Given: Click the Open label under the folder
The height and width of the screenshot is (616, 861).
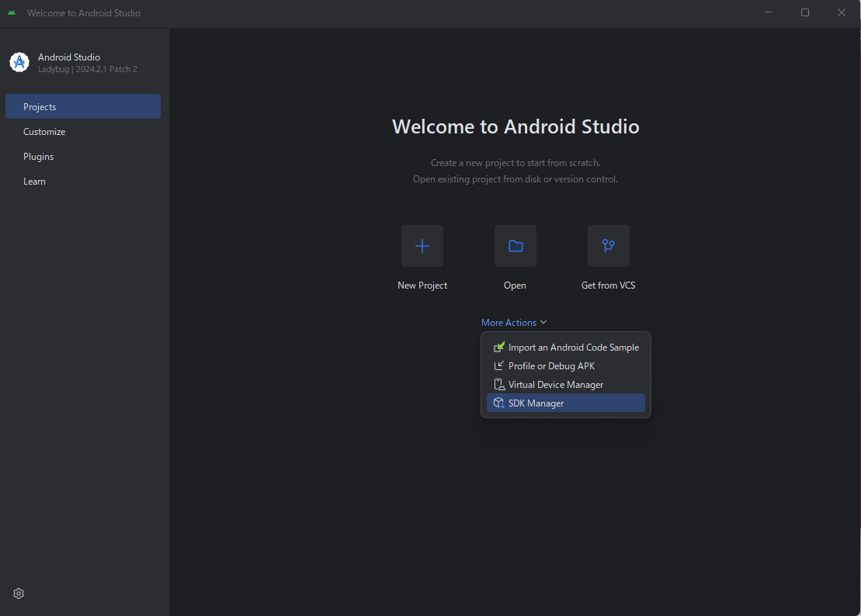Looking at the screenshot, I should [x=515, y=286].
